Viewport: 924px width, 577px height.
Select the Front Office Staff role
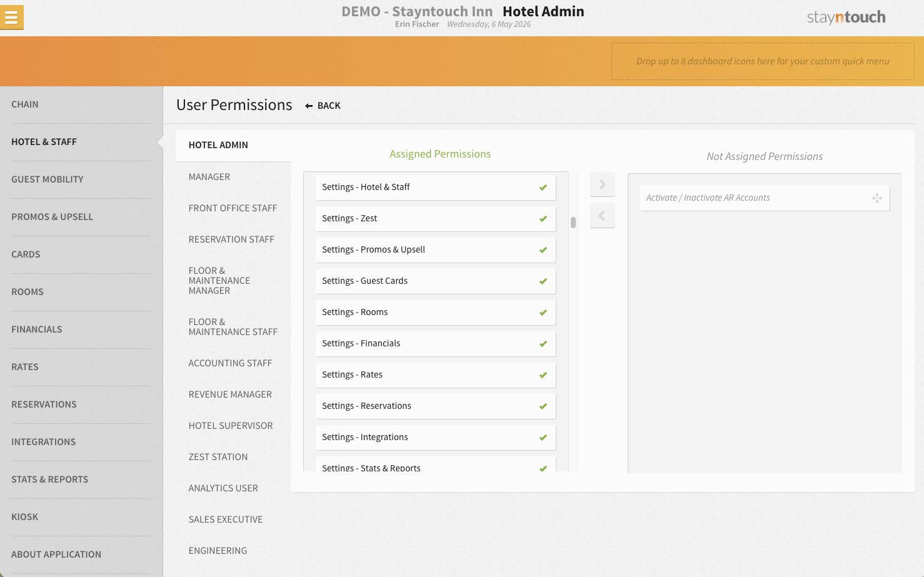point(233,208)
